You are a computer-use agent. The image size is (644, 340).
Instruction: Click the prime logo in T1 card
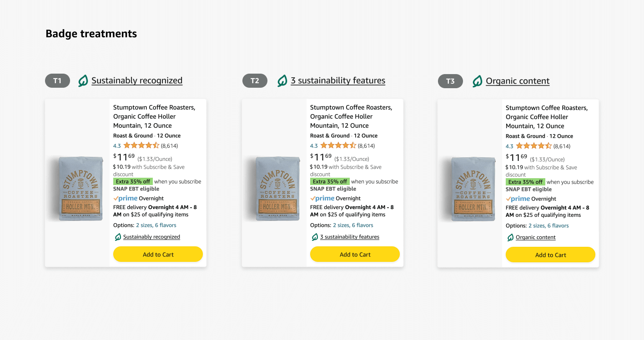[x=126, y=198]
